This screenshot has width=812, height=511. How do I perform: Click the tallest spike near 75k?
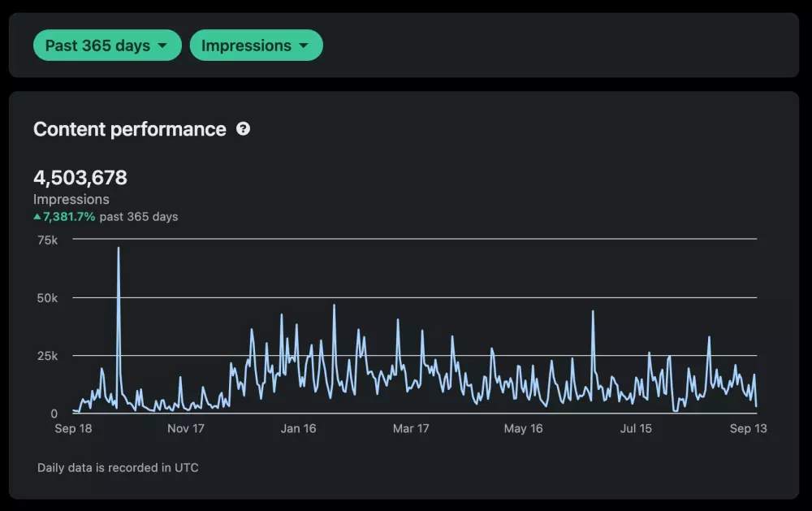pos(119,250)
